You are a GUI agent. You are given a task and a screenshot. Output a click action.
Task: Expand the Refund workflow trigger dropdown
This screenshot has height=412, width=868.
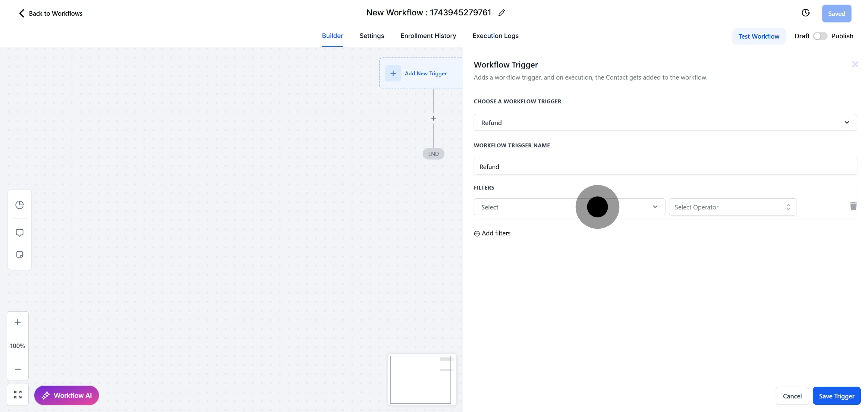665,123
